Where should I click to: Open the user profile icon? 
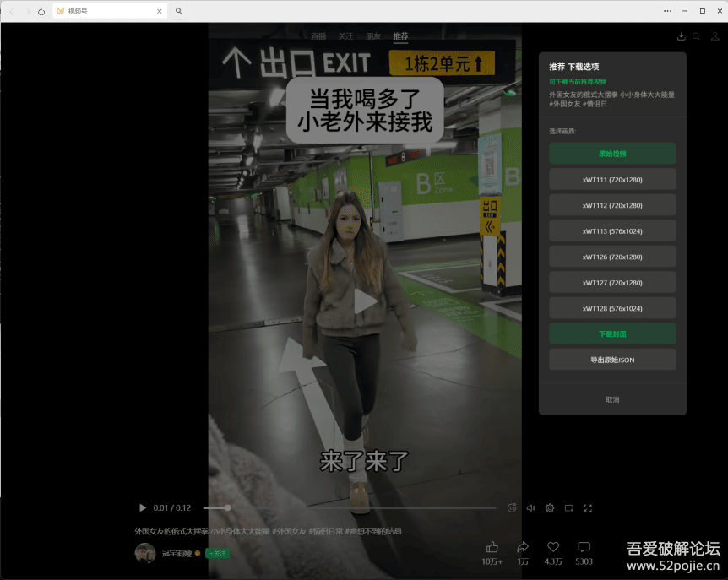click(715, 36)
